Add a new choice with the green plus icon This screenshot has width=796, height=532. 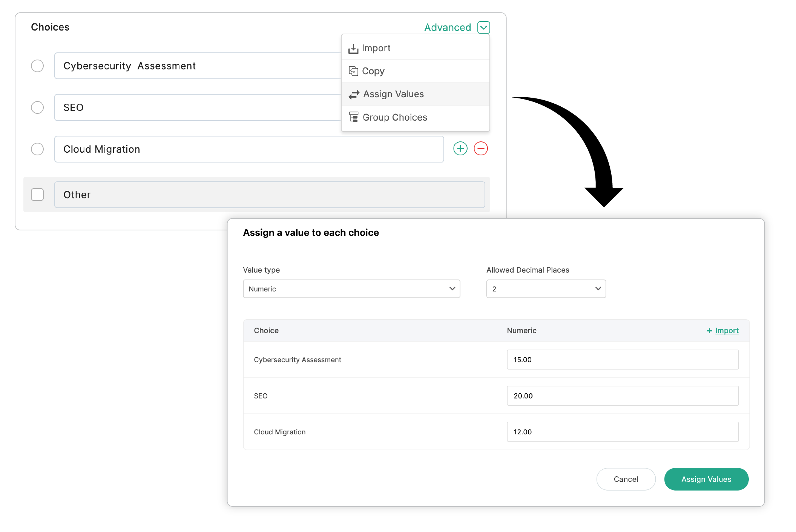pyautogui.click(x=460, y=149)
